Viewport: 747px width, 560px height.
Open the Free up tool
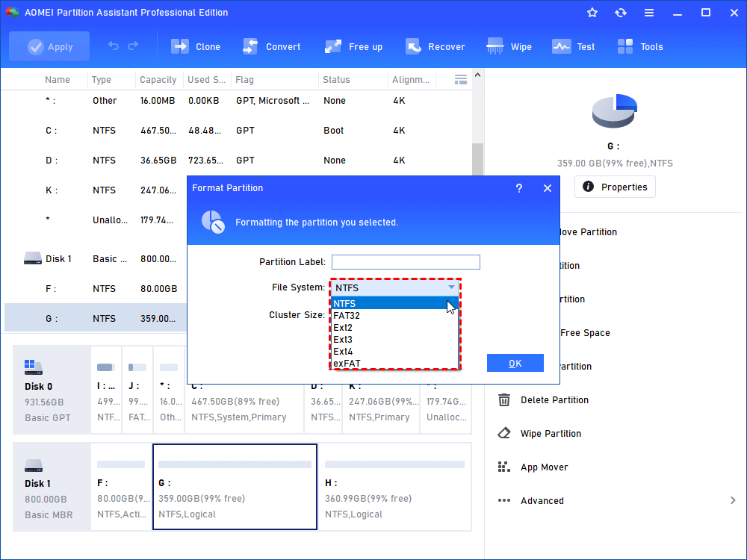pyautogui.click(x=353, y=46)
